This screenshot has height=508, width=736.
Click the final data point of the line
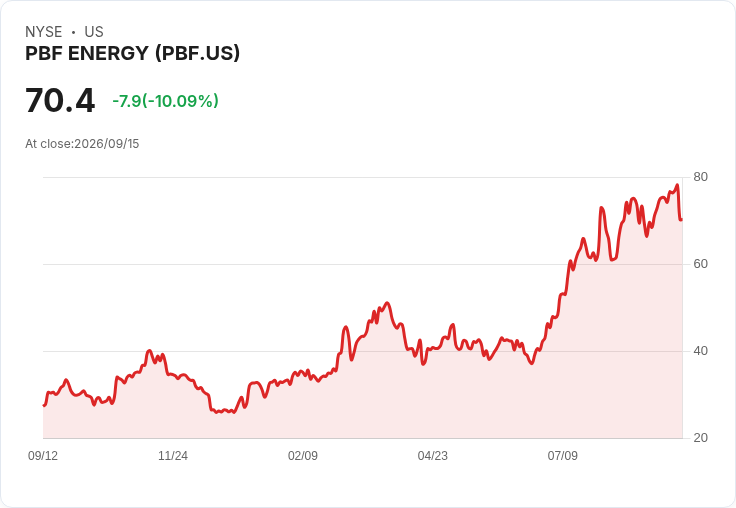pyautogui.click(x=682, y=219)
